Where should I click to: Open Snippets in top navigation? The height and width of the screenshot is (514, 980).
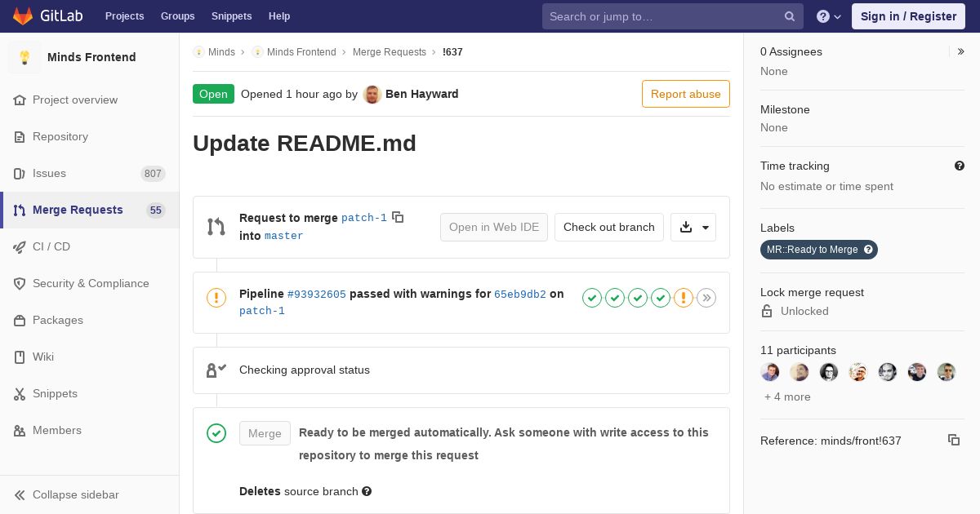[x=231, y=16]
